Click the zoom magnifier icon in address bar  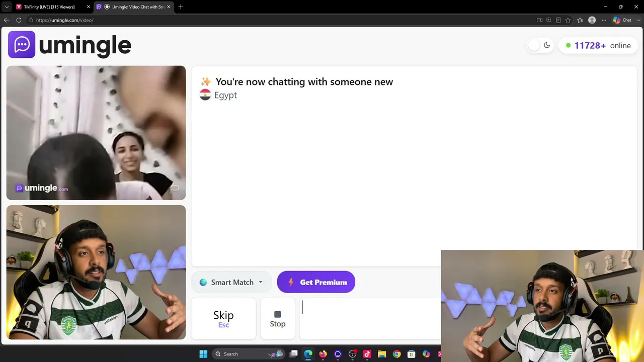(549, 20)
